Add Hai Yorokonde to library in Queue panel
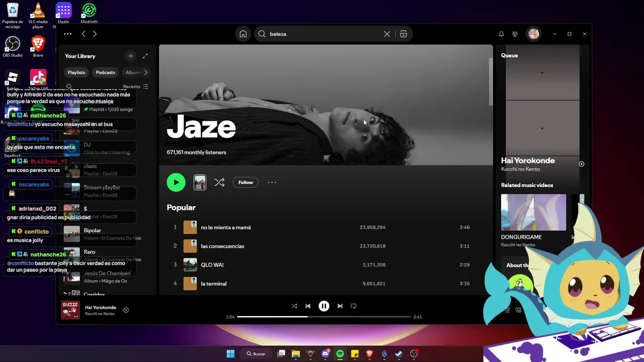The height and width of the screenshot is (362, 644). click(582, 164)
